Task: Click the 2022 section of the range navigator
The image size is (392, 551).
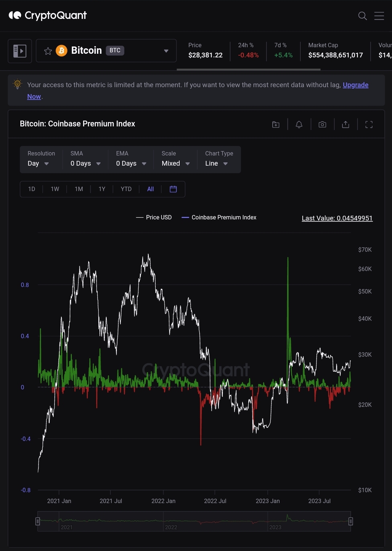Action: point(215,521)
